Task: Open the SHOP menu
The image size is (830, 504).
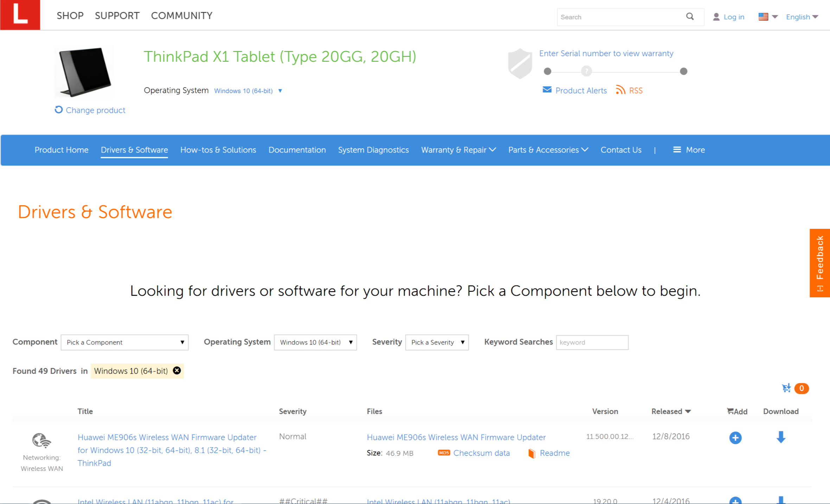Action: (x=70, y=15)
